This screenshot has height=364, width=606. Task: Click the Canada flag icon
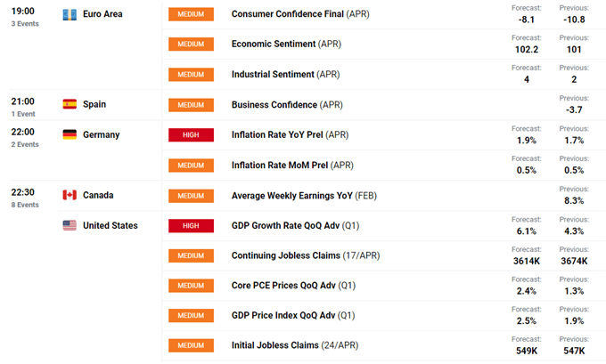[x=70, y=195]
